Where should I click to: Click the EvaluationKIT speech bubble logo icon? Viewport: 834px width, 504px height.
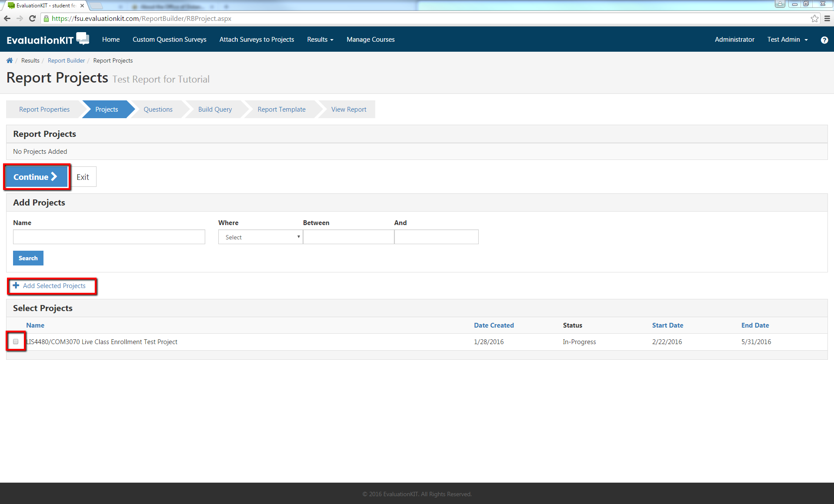(x=82, y=38)
